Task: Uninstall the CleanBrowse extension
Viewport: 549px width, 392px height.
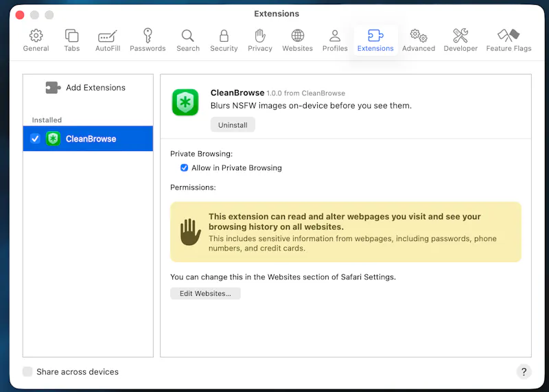Action: pos(233,125)
